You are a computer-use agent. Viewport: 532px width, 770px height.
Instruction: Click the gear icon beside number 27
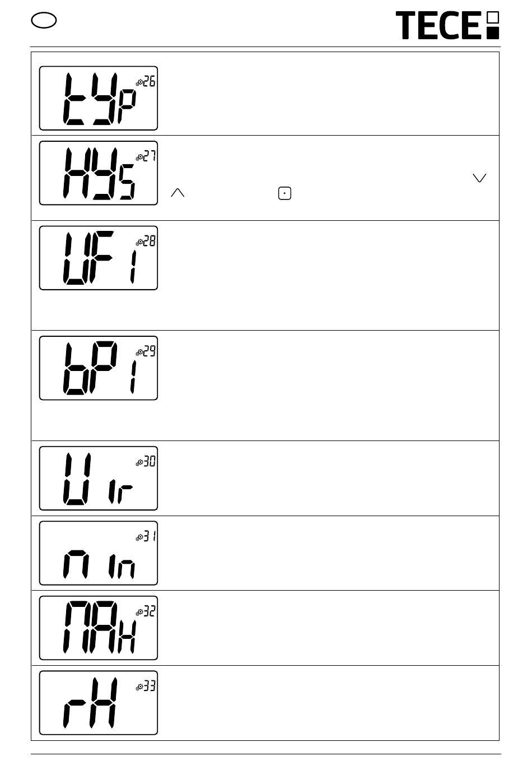(x=139, y=157)
